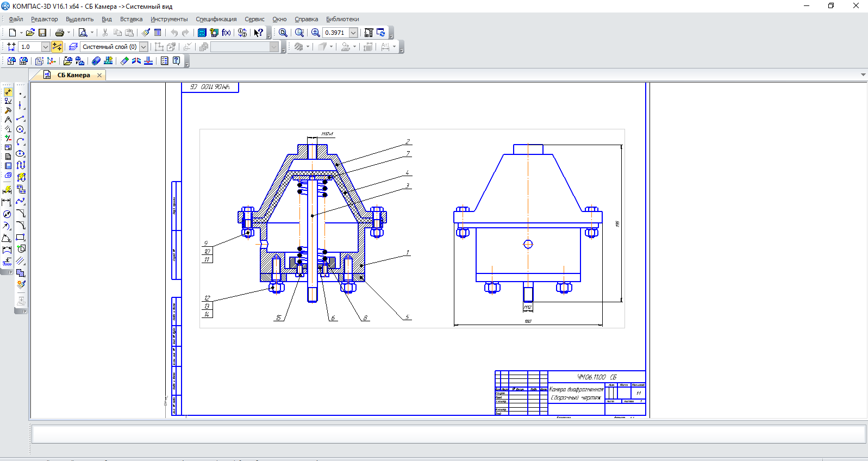The image size is (868, 461).
Task: Open the Variables f(x) icon
Action: coord(226,33)
